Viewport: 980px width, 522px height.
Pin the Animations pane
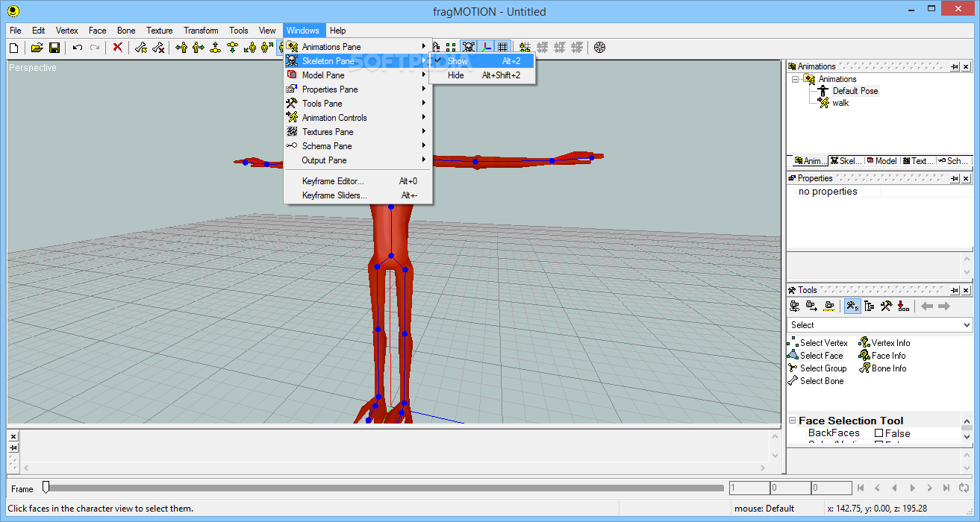point(955,67)
